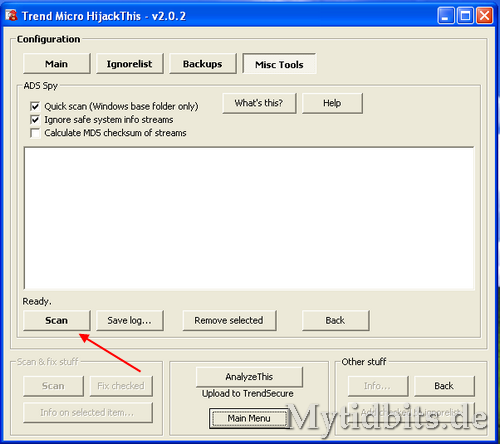
Task: Open the Backups tab
Action: click(x=203, y=64)
